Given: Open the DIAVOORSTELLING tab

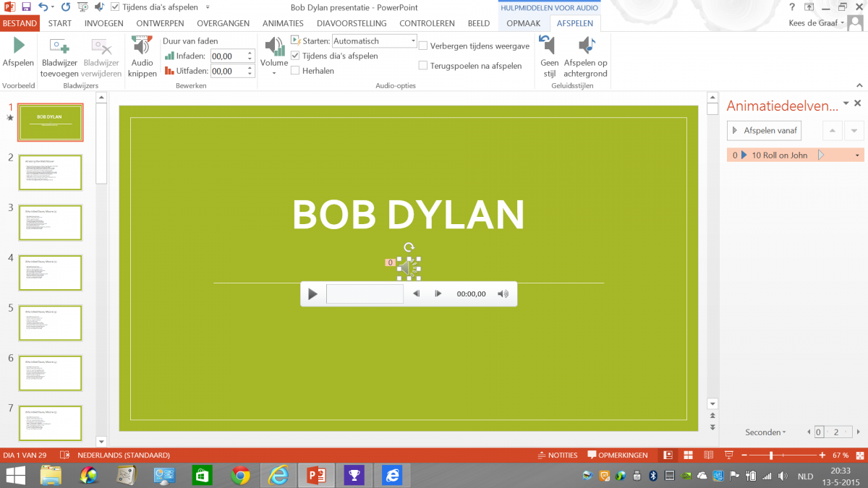Looking at the screenshot, I should pos(352,23).
